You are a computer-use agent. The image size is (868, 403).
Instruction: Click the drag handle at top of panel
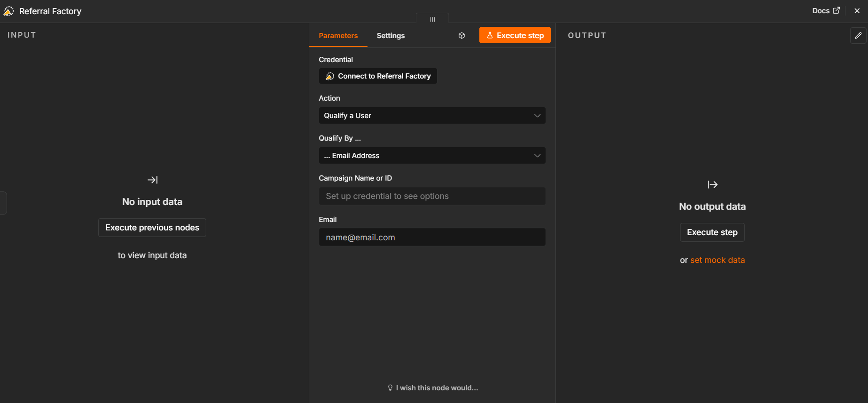[x=432, y=19]
